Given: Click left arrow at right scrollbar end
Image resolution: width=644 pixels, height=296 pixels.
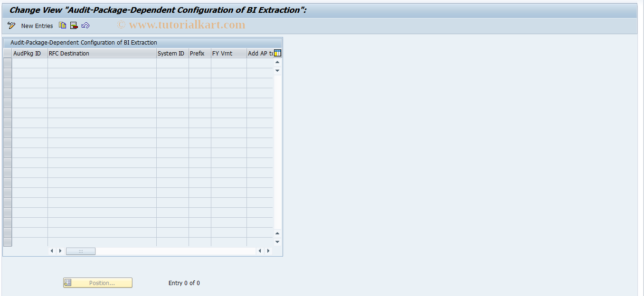Looking at the screenshot, I should click(260, 251).
